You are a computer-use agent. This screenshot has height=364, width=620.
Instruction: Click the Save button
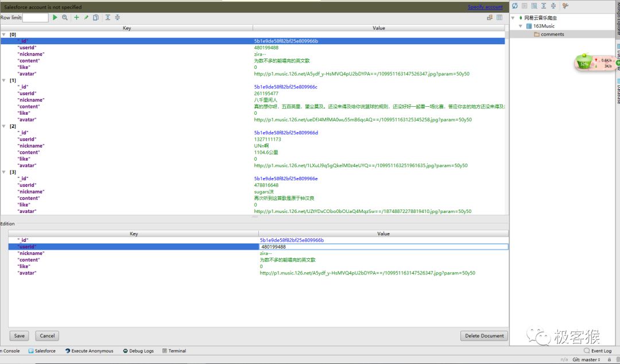point(20,336)
